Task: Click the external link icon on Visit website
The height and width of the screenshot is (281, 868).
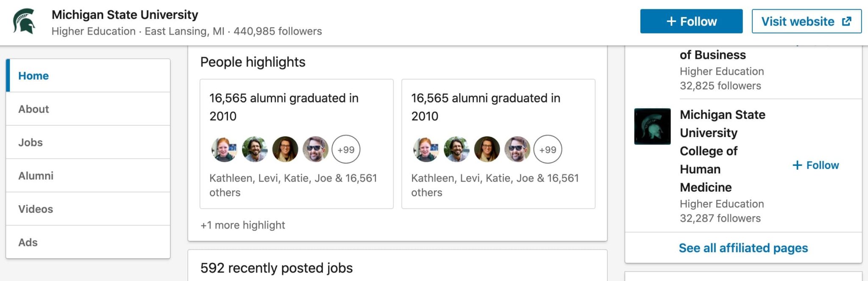Action: tap(846, 21)
